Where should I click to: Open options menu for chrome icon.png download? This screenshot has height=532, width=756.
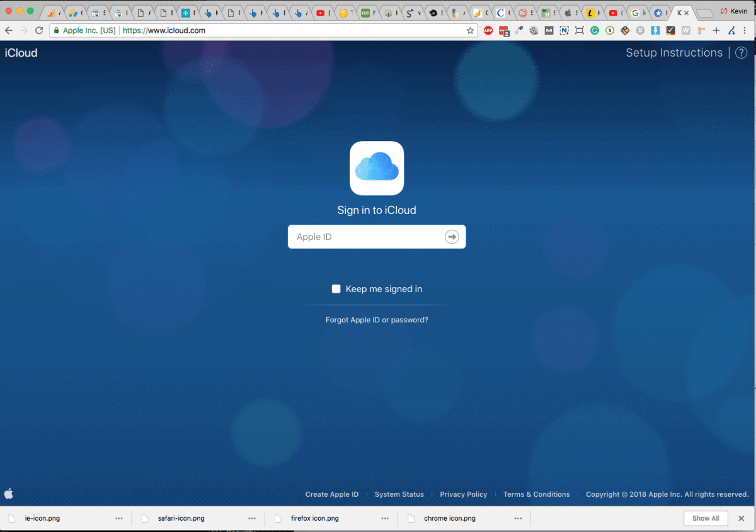[x=518, y=518]
